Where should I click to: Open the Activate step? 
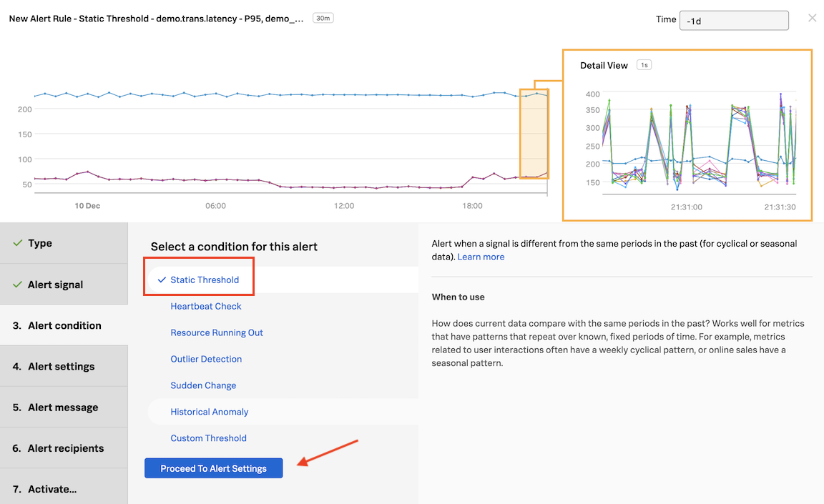point(52,489)
